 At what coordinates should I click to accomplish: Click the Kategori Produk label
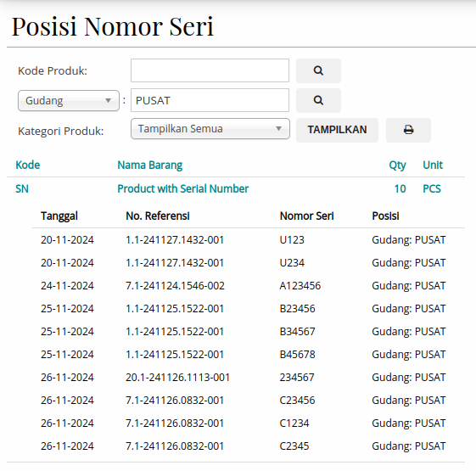pyautogui.click(x=61, y=132)
